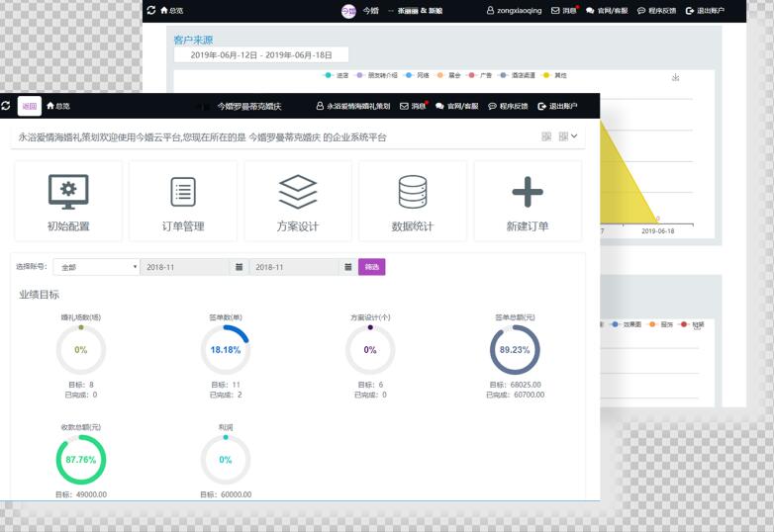Image resolution: width=774 pixels, height=532 pixels.
Task: Open calendar icon for start month
Action: click(x=239, y=267)
